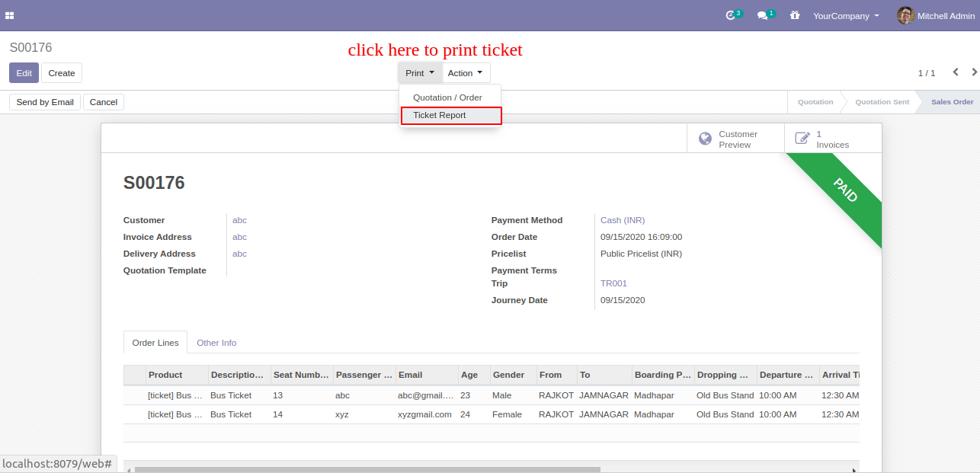Go to previous record arrow

[x=956, y=72]
